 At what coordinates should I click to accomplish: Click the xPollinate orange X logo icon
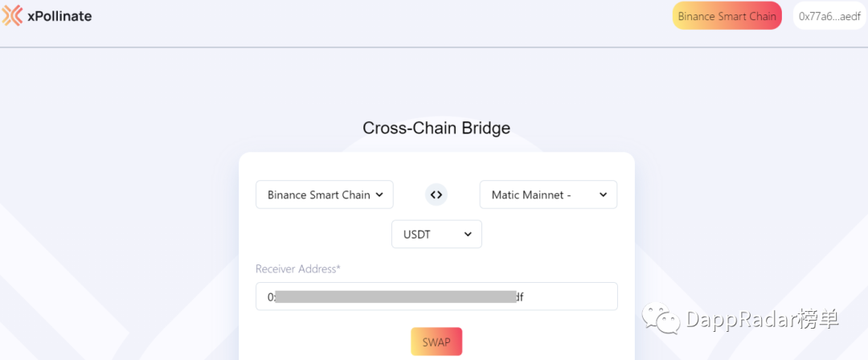12,16
